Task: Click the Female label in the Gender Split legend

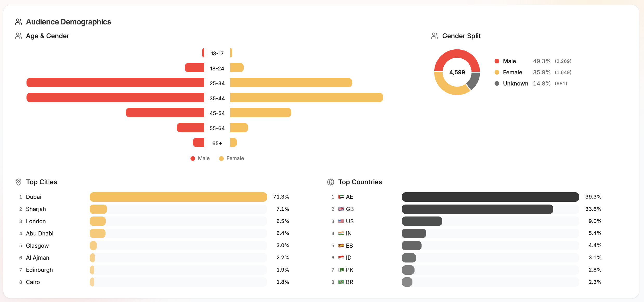Action: tap(512, 72)
